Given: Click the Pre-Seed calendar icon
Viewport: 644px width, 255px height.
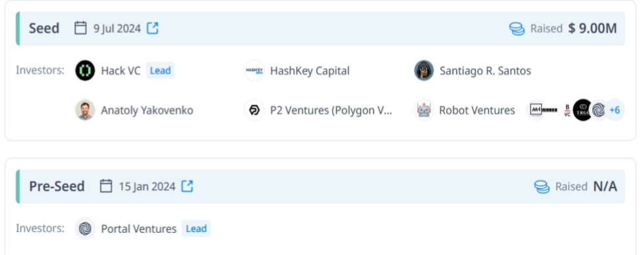Looking at the screenshot, I should 106,186.
